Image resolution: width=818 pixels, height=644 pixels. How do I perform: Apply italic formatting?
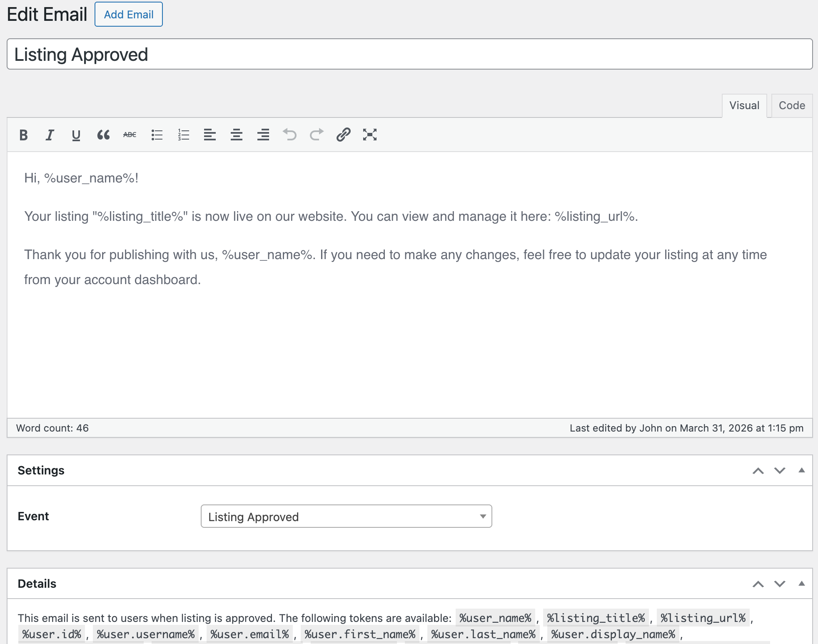tap(50, 135)
